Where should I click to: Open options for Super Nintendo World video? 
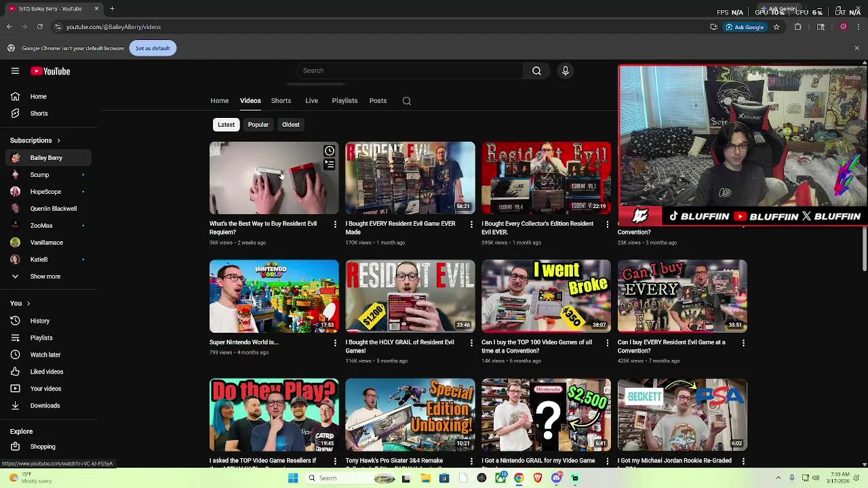coord(335,343)
